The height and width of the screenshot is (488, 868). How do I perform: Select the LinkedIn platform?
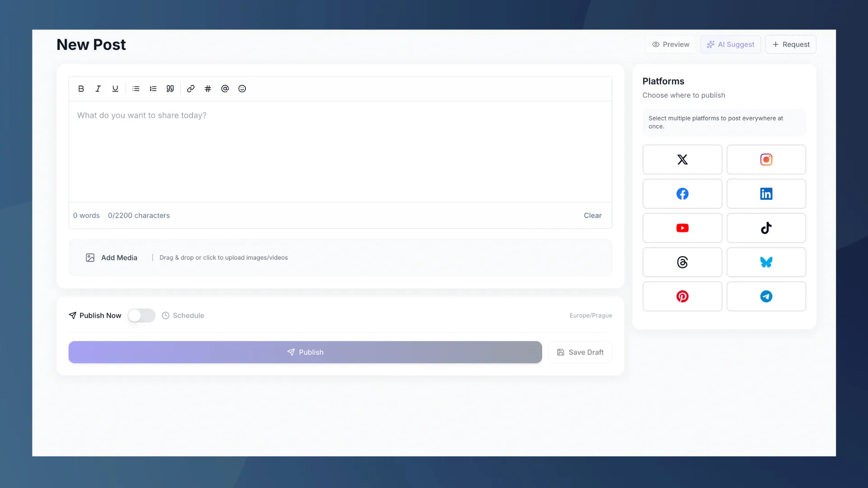766,194
